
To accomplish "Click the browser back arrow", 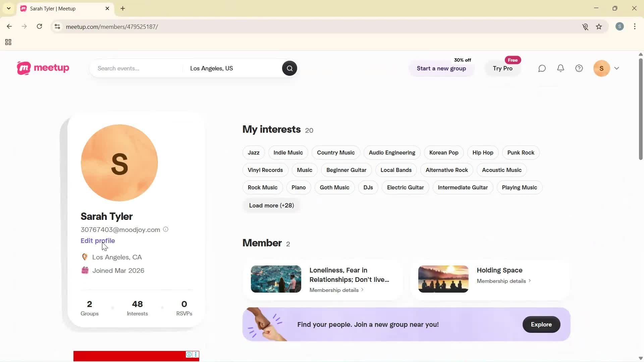I will pyautogui.click(x=9, y=26).
